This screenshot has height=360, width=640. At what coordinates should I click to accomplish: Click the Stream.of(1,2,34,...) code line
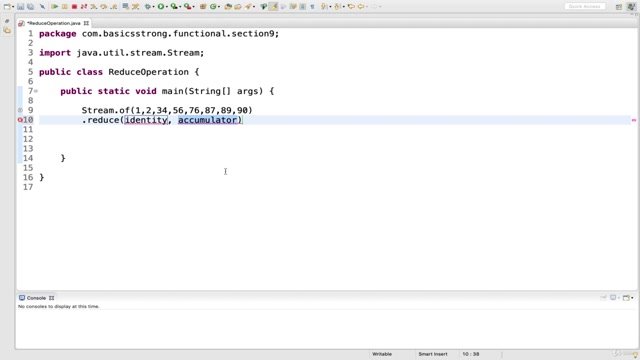point(167,110)
